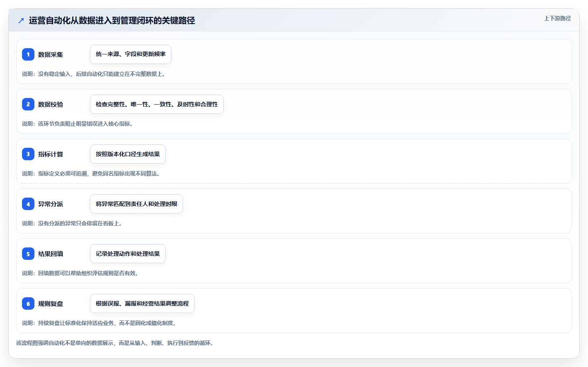Click the 规则复盘 step title
588x367 pixels.
[51, 303]
